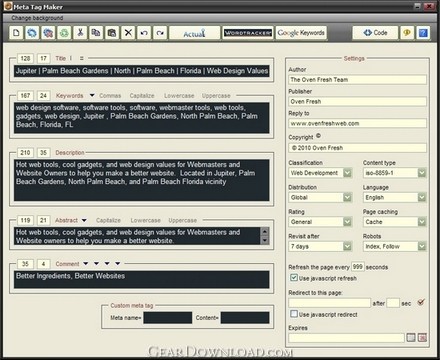440x360 pixels.
Task: Undo the last action
Action: (x=144, y=33)
